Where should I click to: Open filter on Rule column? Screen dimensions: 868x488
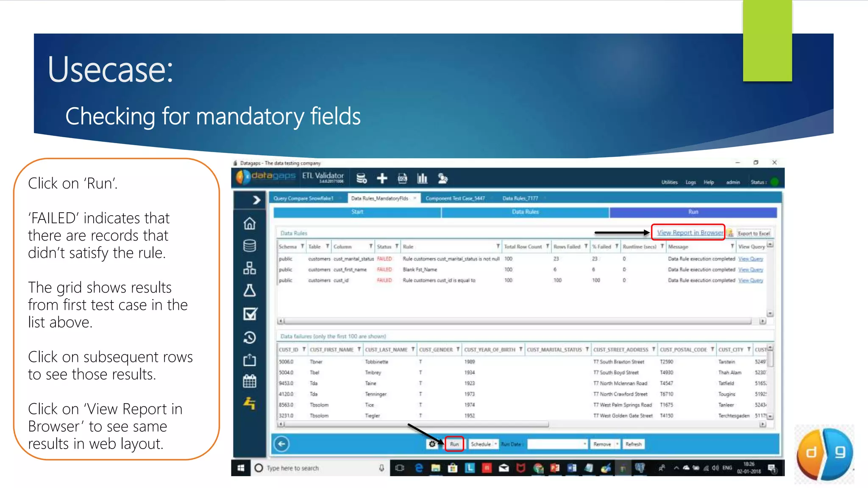[x=498, y=247]
